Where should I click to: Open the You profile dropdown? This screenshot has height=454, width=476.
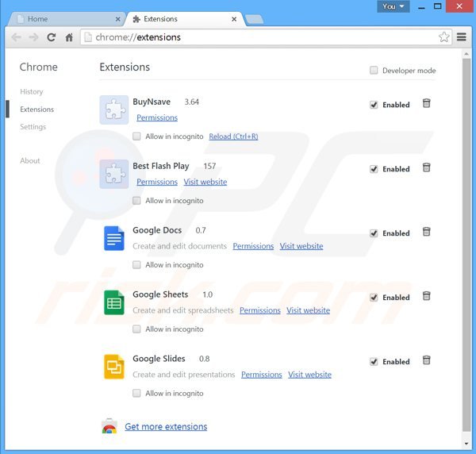coord(393,6)
